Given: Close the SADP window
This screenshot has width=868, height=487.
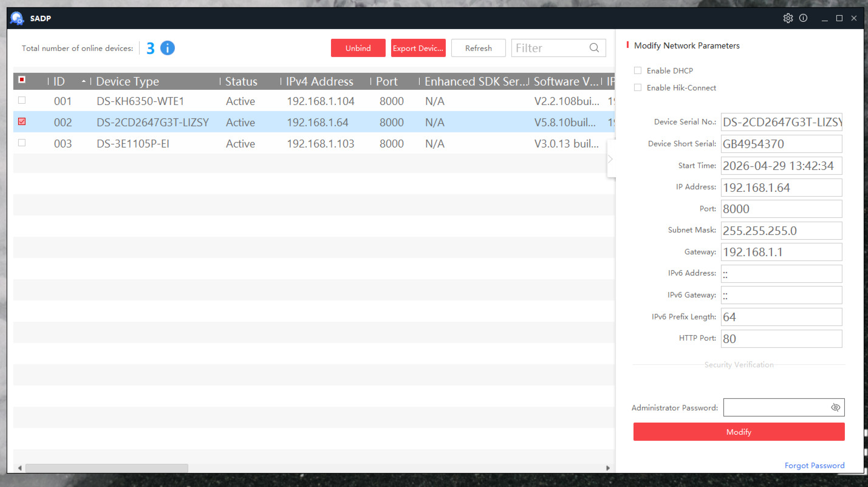Looking at the screenshot, I should 853,18.
